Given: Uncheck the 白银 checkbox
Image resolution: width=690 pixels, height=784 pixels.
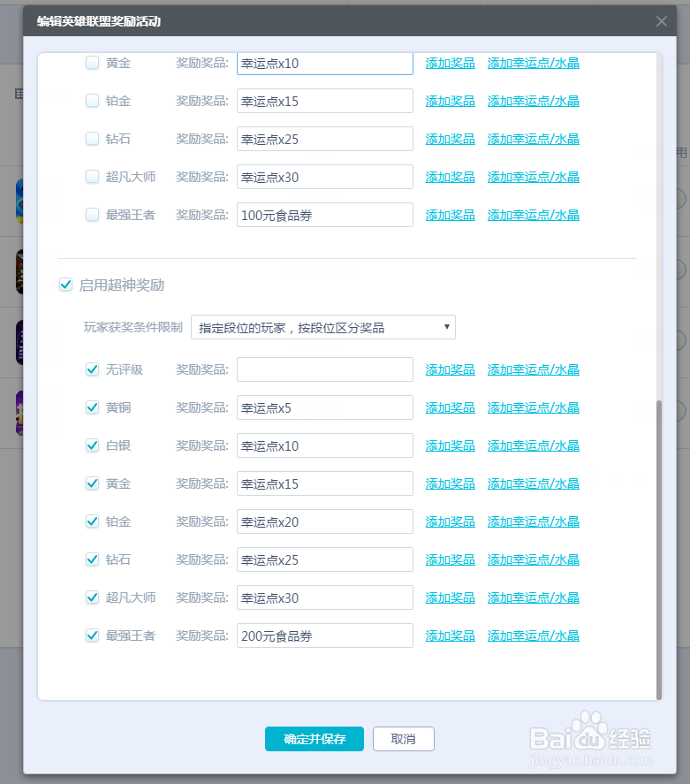Looking at the screenshot, I should point(93,445).
